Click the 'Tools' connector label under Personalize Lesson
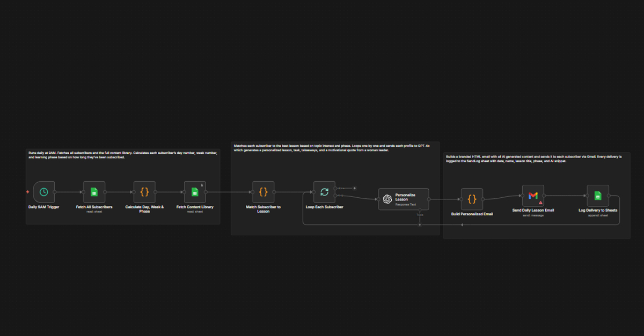 [420, 214]
